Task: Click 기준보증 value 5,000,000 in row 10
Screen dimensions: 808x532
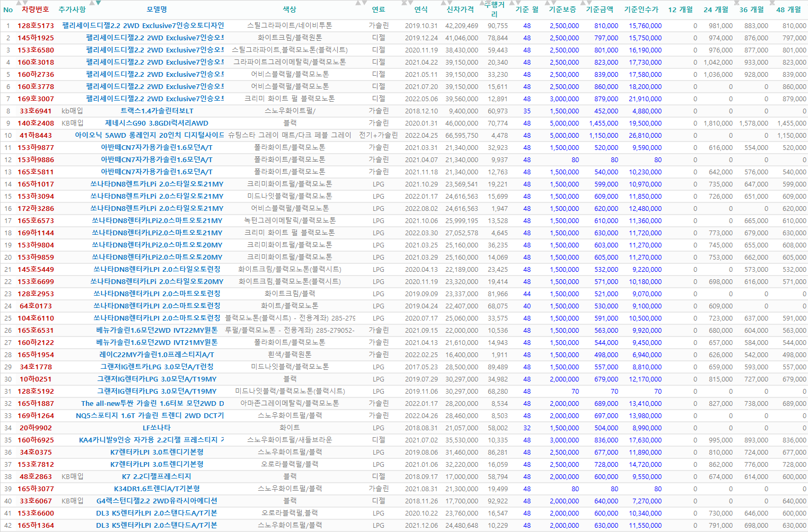Action: pos(564,135)
